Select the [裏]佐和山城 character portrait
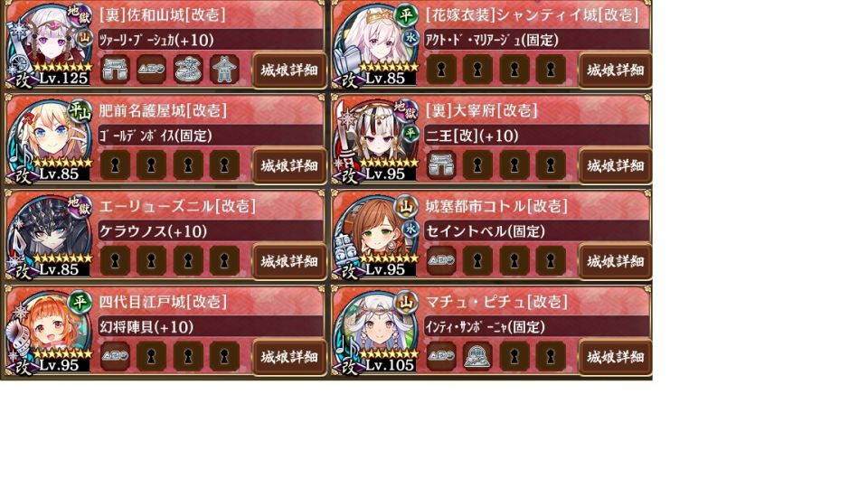 coord(51,44)
